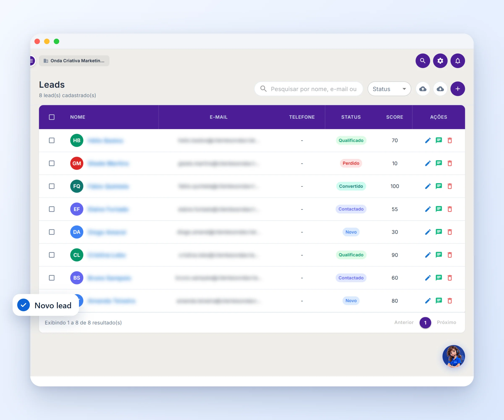Expand the Status filter dropdown
The height and width of the screenshot is (420, 504).
point(389,89)
